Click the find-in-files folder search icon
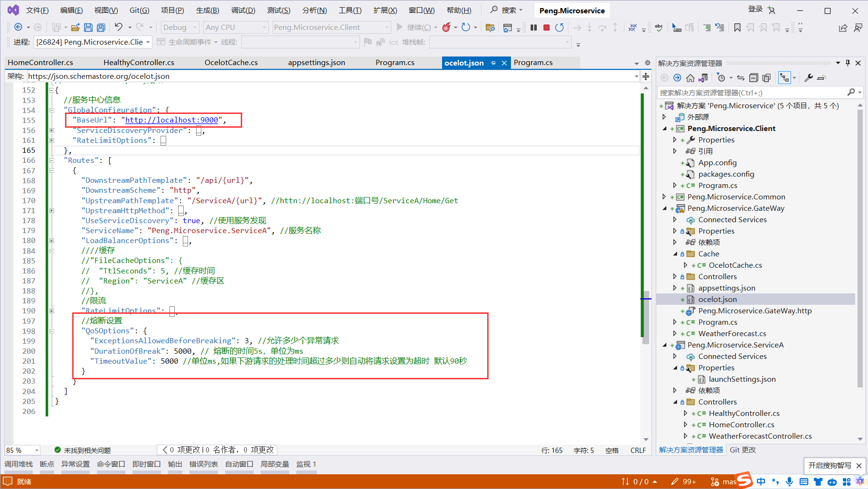Screen dimensions: 868x489 pos(491,28)
